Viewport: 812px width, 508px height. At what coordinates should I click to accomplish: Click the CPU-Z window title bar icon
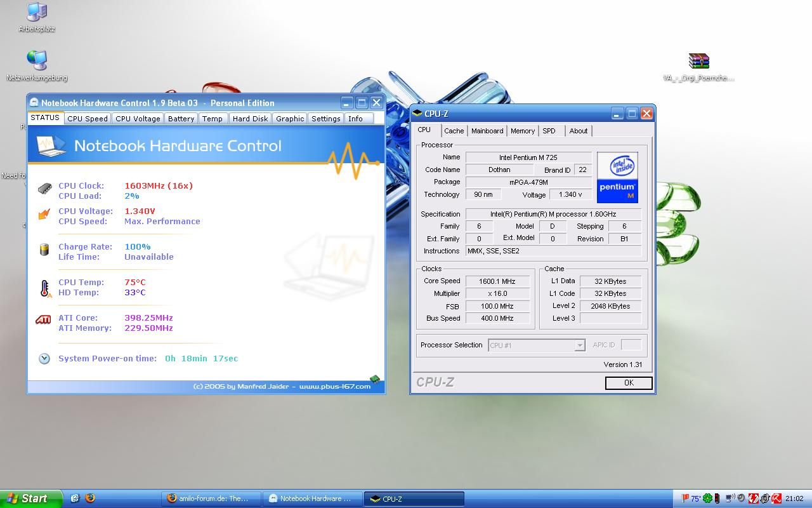[x=417, y=114]
